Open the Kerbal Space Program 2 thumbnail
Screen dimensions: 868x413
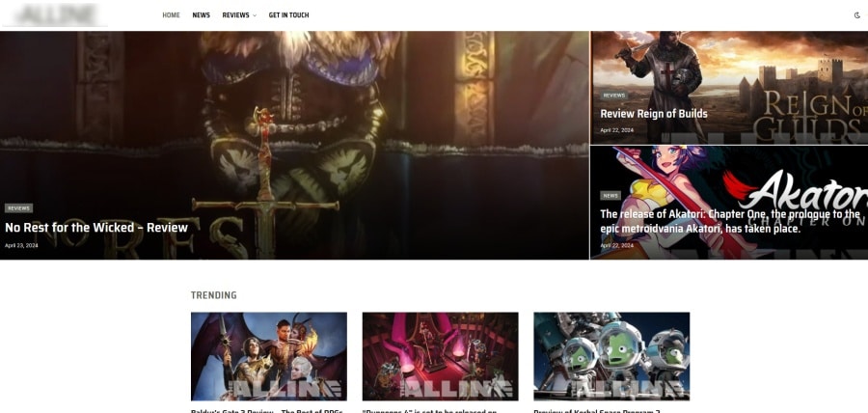point(611,356)
